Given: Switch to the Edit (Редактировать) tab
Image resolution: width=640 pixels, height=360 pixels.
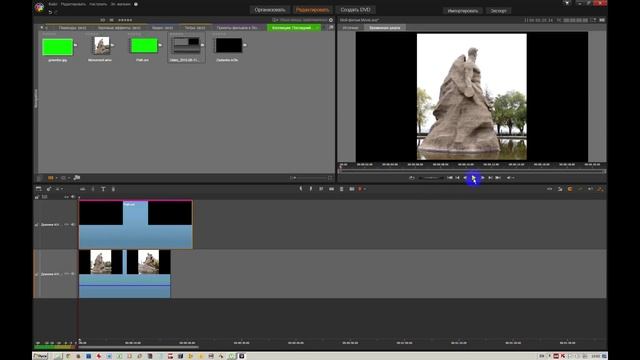Looking at the screenshot, I should [x=312, y=10].
